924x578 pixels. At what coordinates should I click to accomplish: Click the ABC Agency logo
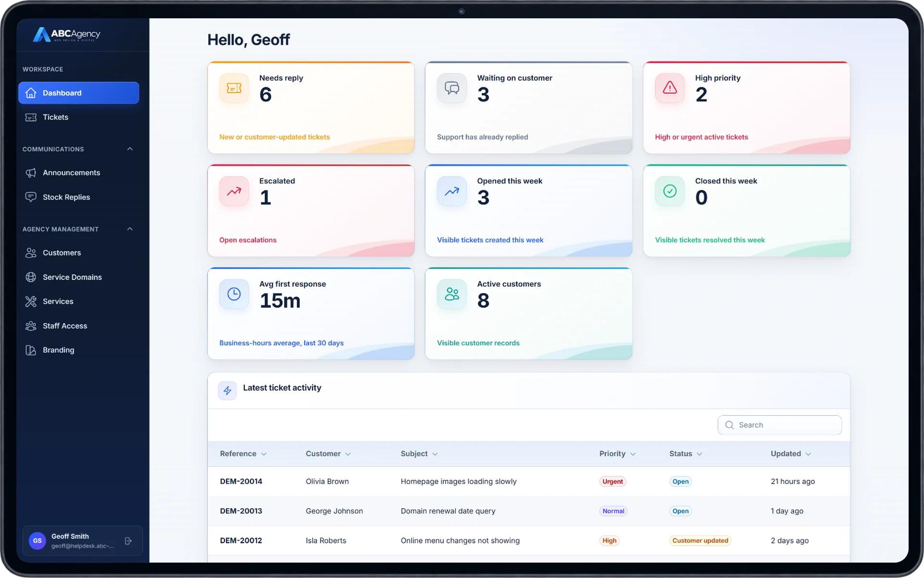point(66,34)
